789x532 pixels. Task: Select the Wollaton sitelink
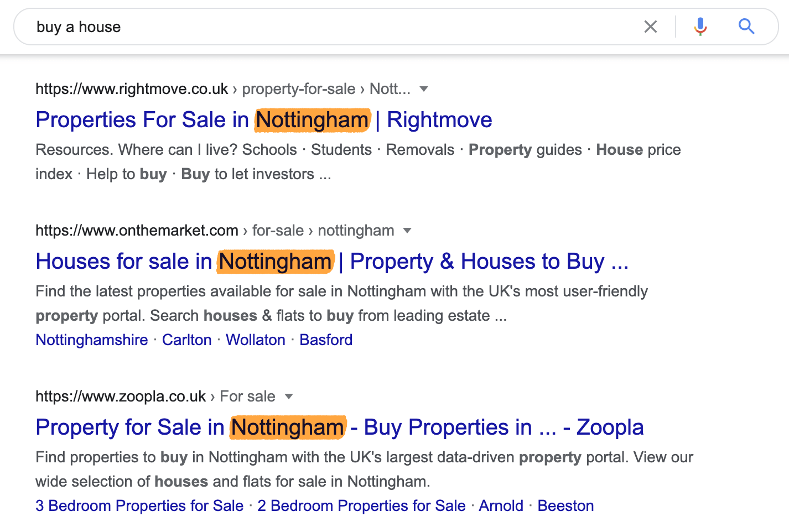pos(256,340)
